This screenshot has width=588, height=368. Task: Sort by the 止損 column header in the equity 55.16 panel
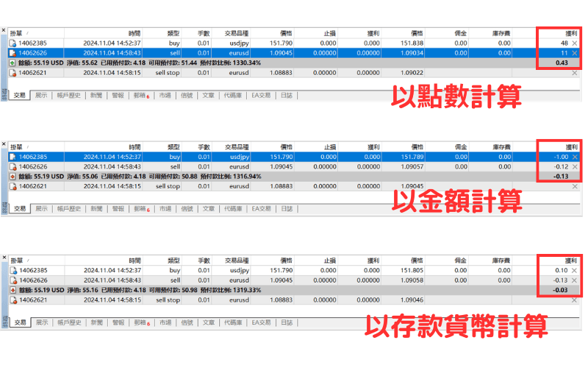tap(315, 261)
